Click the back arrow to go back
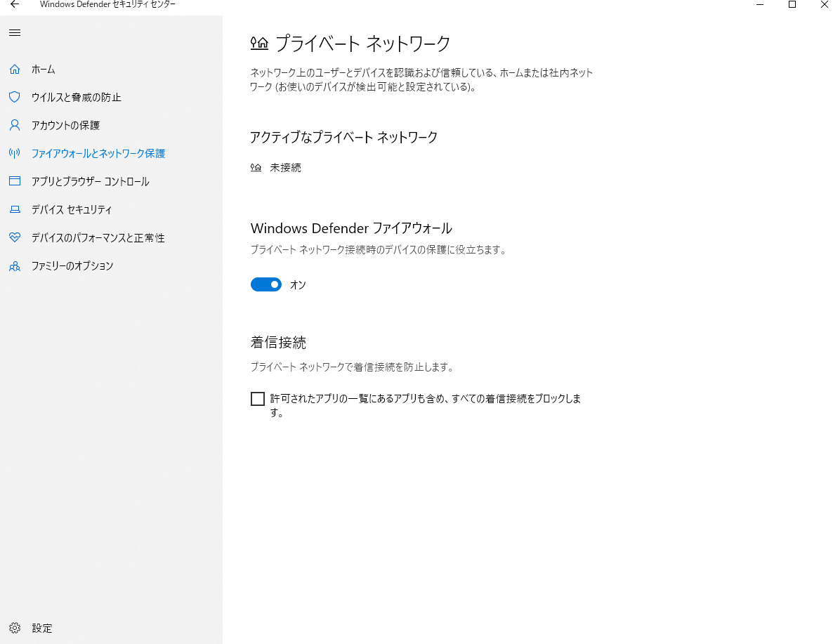 pyautogui.click(x=13, y=5)
